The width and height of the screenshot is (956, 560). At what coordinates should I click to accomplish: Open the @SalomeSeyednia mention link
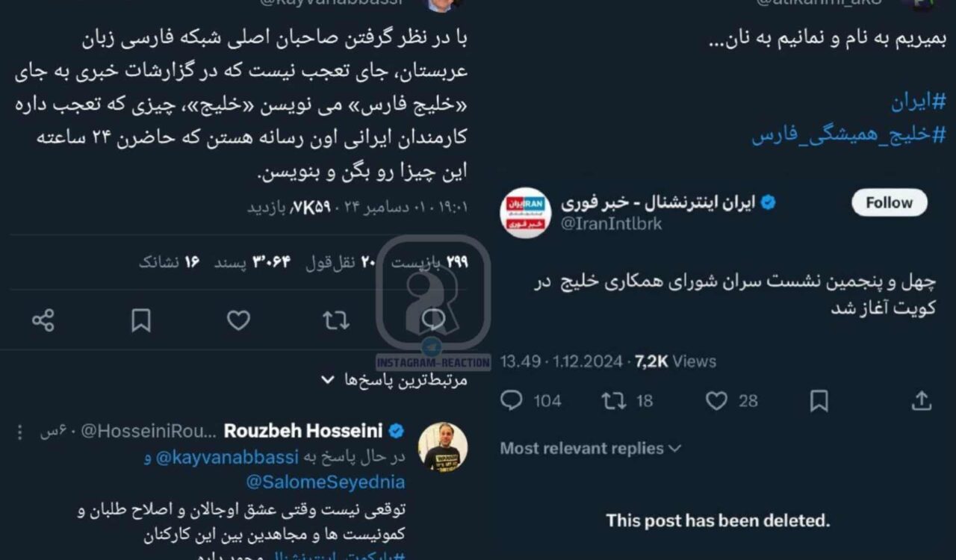[x=325, y=482]
